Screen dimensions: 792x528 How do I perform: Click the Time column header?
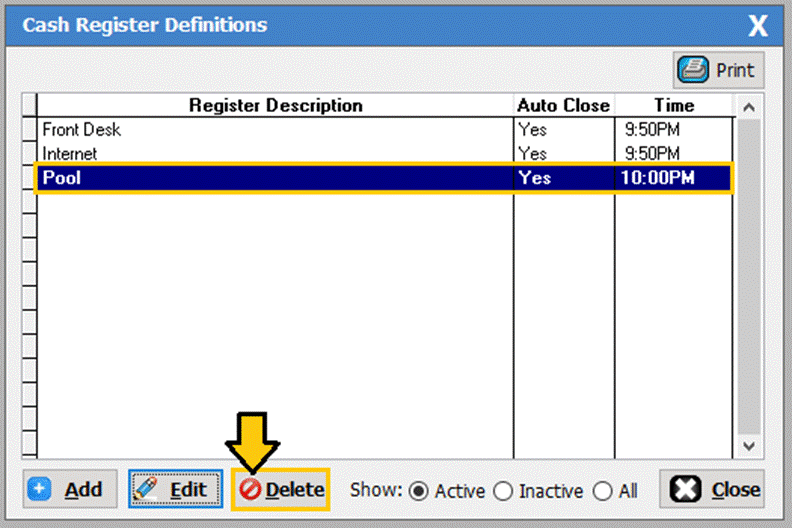pyautogui.click(x=673, y=105)
